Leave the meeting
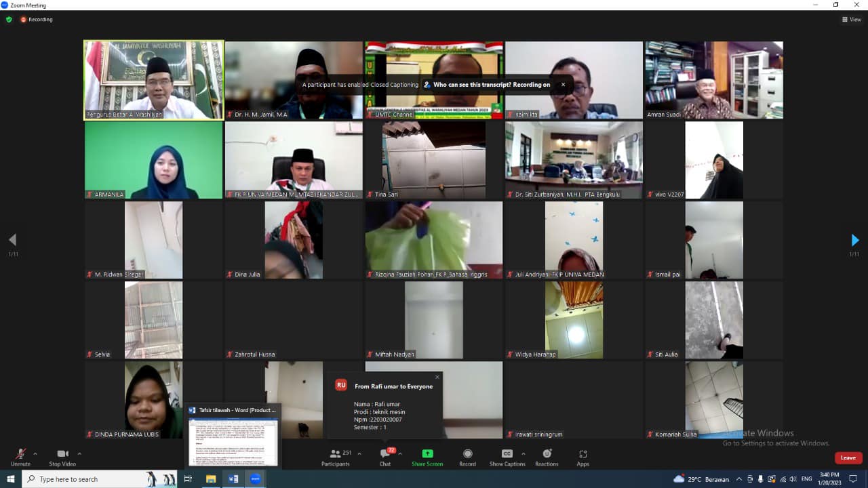 click(x=848, y=457)
